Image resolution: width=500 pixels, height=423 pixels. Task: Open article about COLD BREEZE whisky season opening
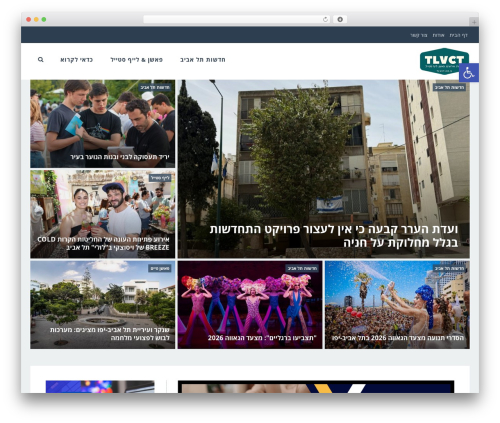(x=103, y=243)
